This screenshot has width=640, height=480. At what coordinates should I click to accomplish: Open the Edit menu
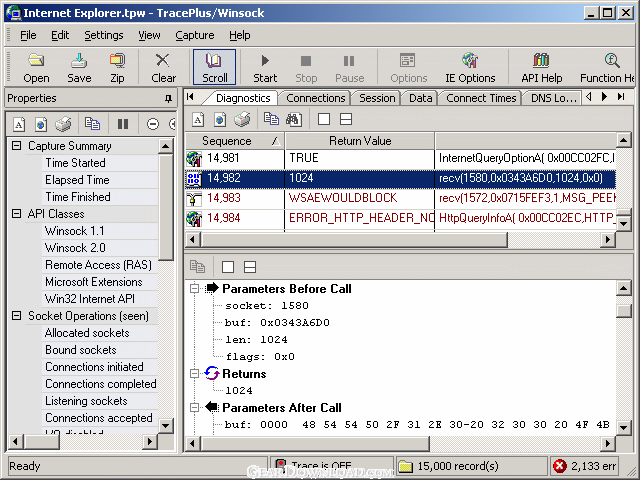point(60,36)
